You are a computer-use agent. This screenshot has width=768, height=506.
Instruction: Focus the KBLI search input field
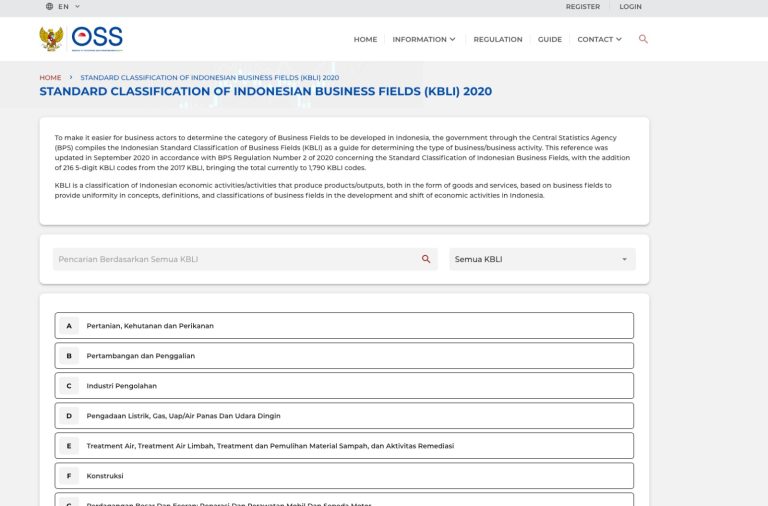[x=235, y=259]
